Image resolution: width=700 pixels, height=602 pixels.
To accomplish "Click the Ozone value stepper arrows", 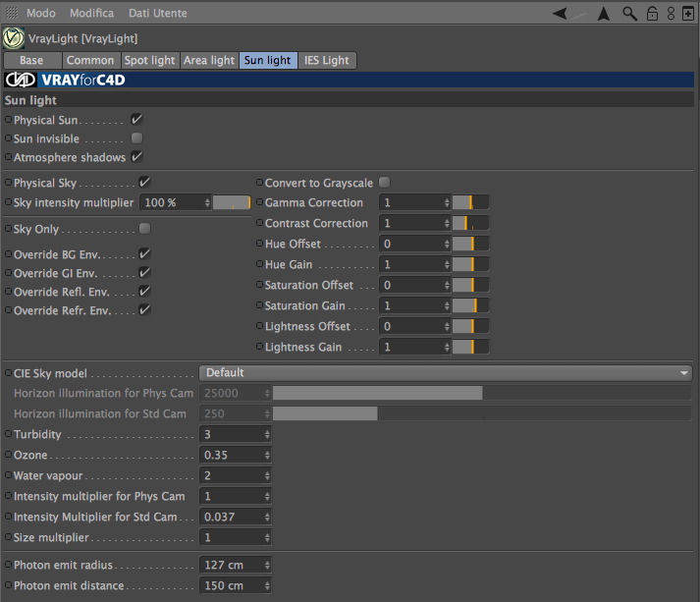I will [267, 455].
